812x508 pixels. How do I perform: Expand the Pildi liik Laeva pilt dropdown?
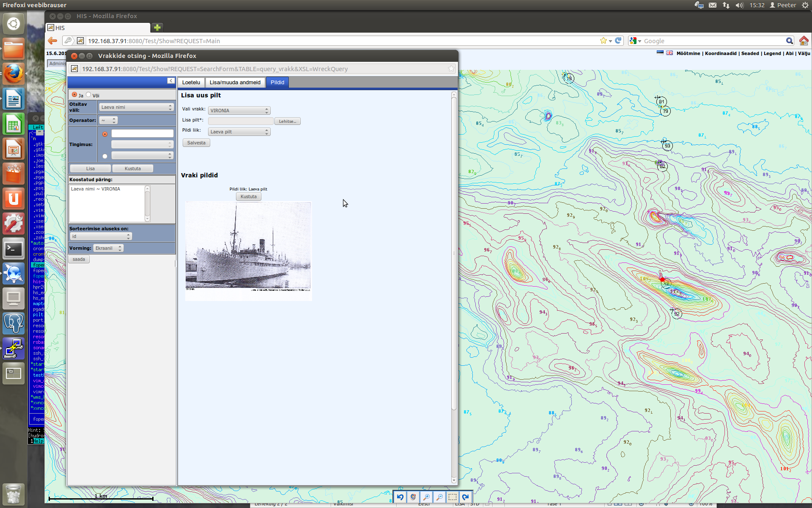[239, 132]
